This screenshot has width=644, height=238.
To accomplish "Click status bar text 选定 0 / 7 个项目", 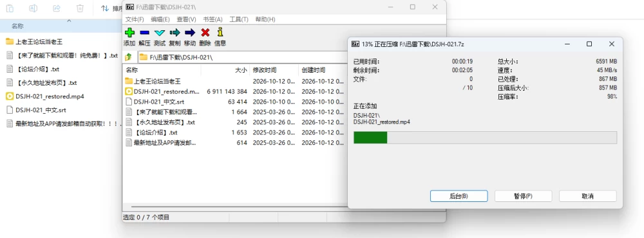I will coord(146,217).
